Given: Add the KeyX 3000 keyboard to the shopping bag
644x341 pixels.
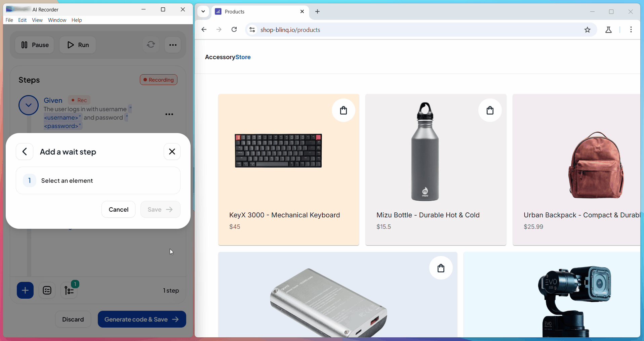Looking at the screenshot, I should pos(343,110).
